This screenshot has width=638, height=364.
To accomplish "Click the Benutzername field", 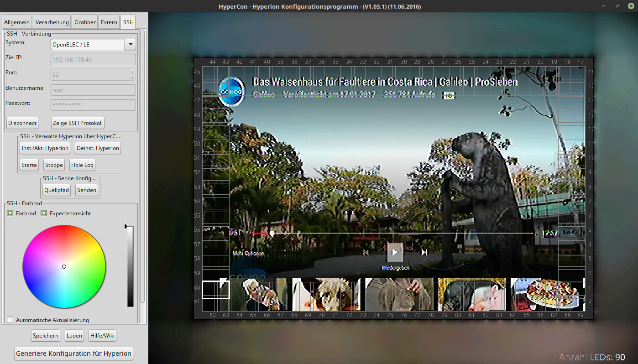I will pyautogui.click(x=93, y=90).
